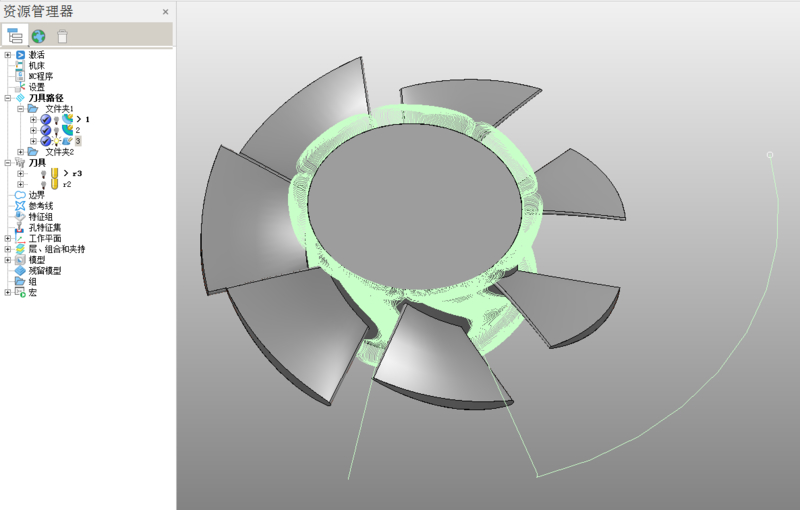Select the 宏 macros icon
The image size is (800, 510).
[x=20, y=292]
